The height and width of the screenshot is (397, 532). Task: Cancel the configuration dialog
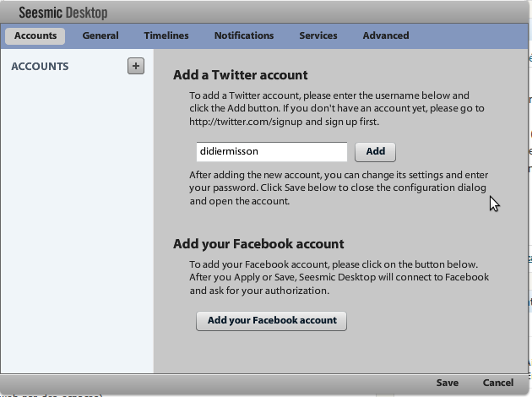click(x=498, y=383)
